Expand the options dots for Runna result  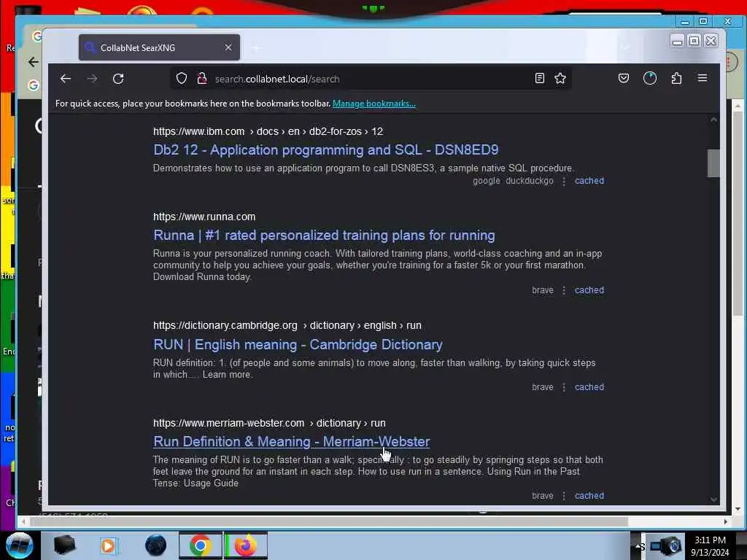(564, 290)
